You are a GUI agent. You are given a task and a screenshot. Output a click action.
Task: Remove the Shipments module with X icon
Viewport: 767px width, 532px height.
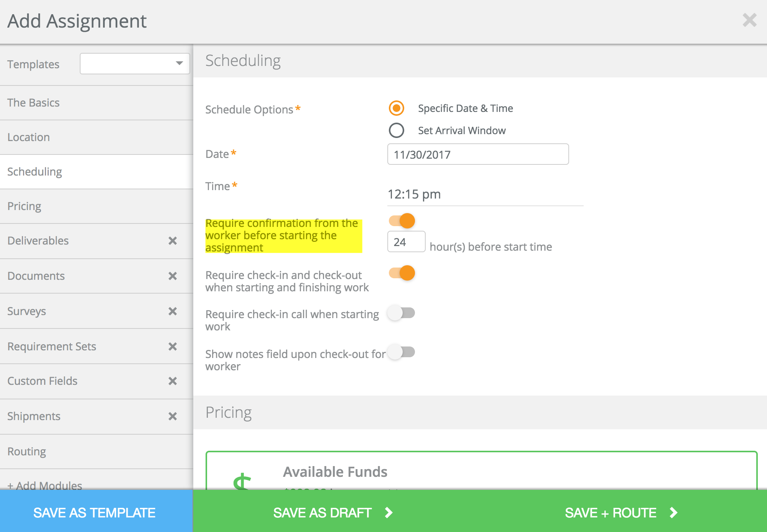(x=173, y=416)
